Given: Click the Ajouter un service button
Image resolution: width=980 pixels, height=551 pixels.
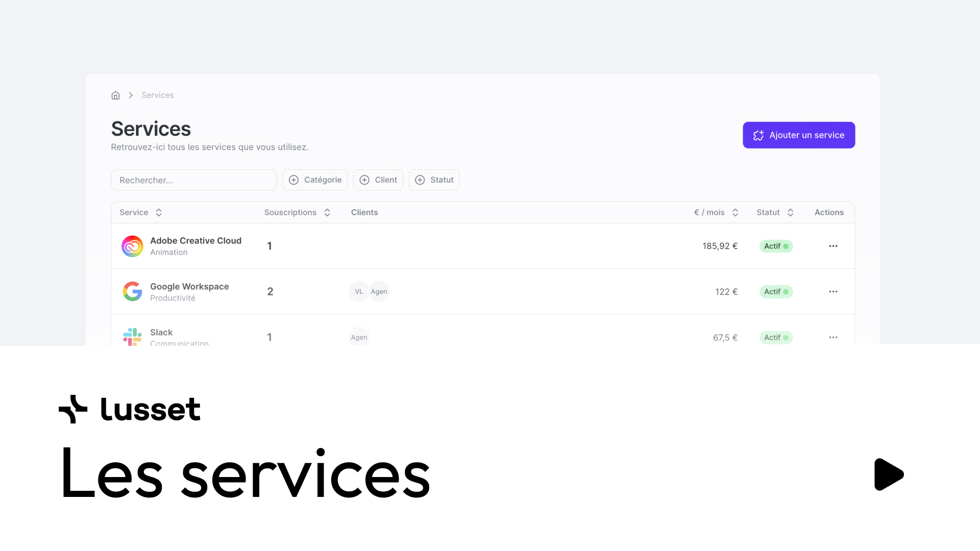Looking at the screenshot, I should [x=799, y=135].
